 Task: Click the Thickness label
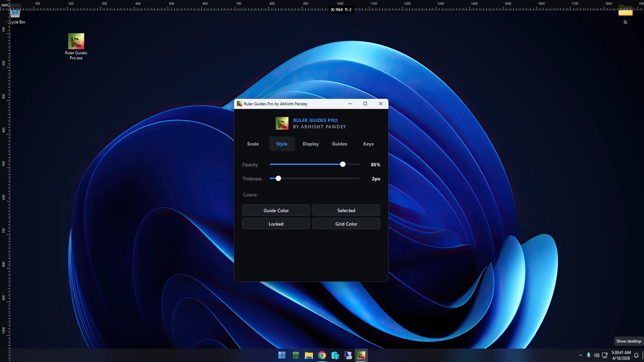[252, 179]
